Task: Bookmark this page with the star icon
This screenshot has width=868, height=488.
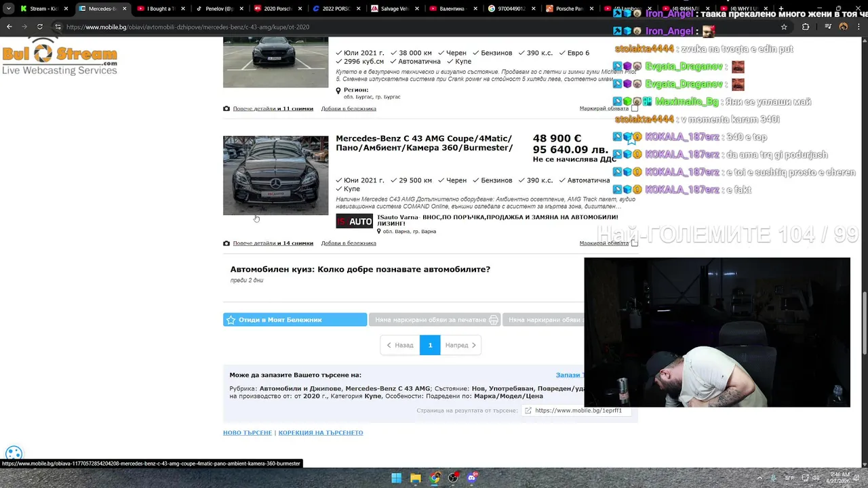Action: (784, 26)
